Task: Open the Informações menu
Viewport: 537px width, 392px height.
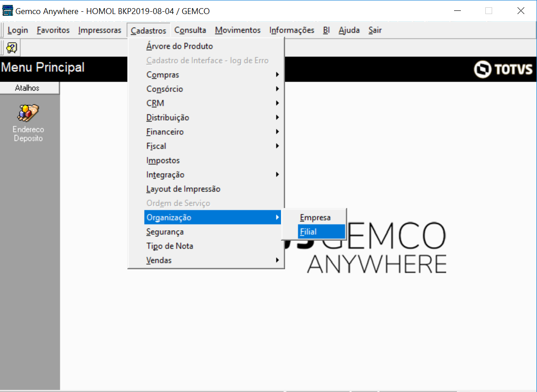Action: coord(291,30)
